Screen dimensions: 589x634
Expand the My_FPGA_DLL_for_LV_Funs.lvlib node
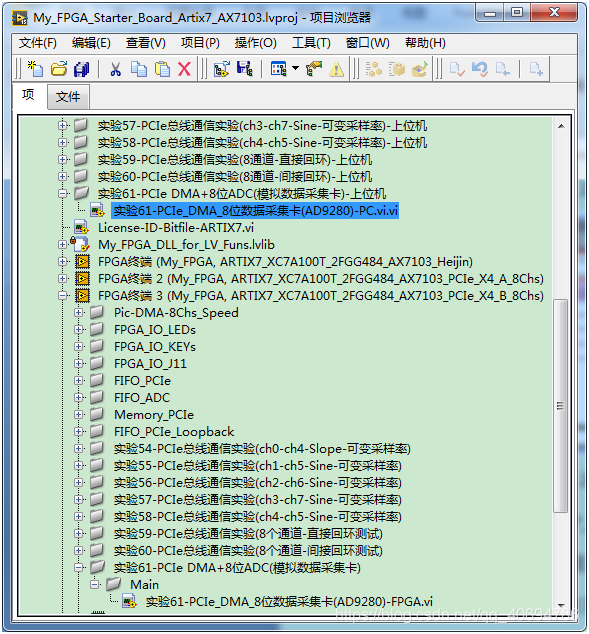click(62, 244)
